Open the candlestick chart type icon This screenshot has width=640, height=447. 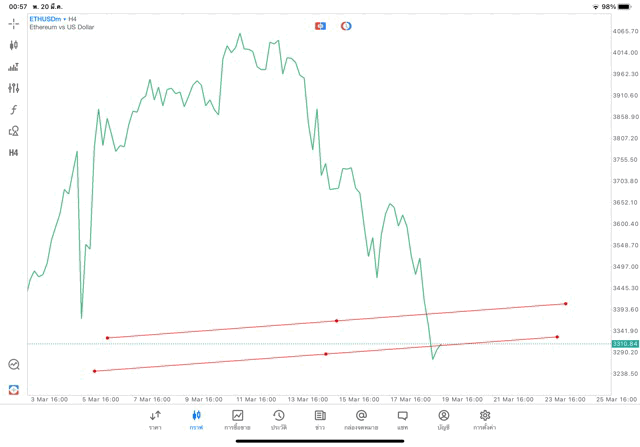[14, 45]
